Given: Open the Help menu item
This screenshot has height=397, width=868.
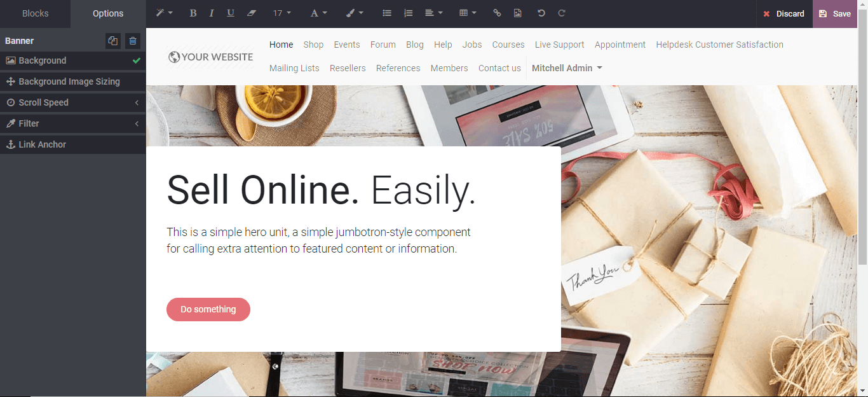Looking at the screenshot, I should tap(443, 45).
